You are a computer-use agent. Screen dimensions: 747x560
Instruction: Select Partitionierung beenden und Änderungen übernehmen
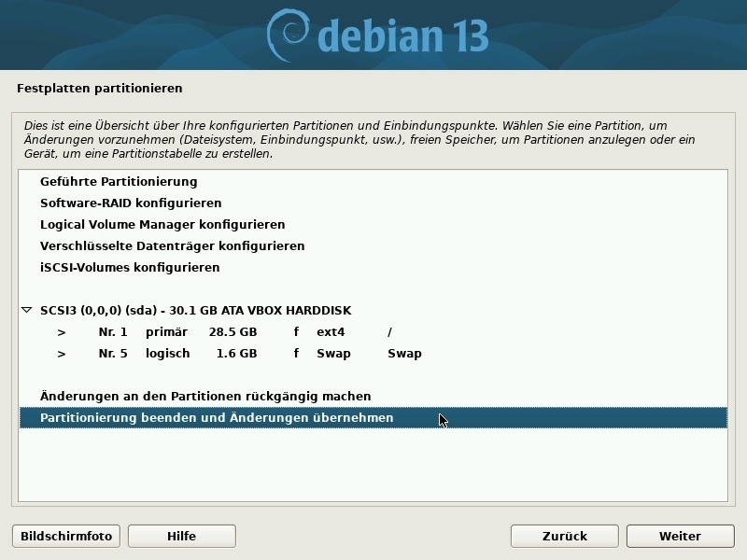(x=373, y=417)
